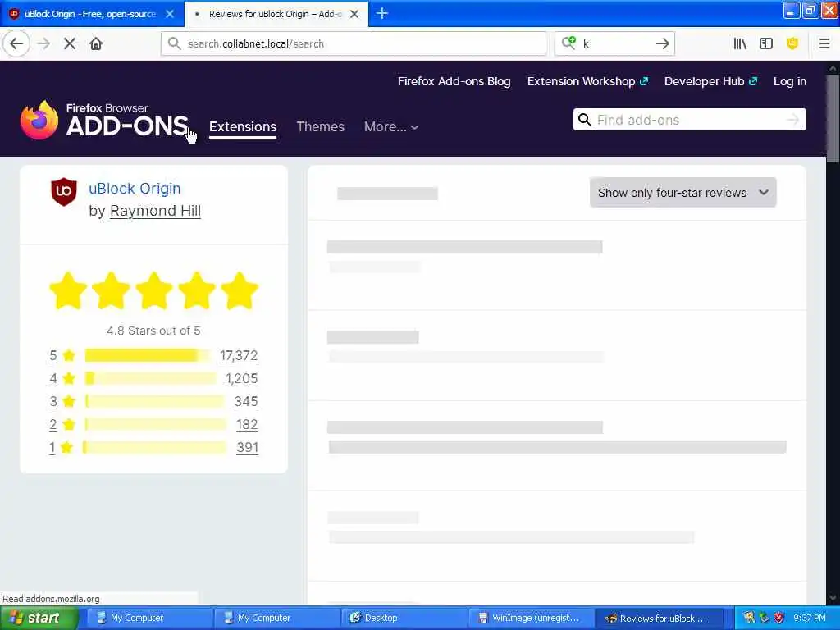Open Firefox Add-ons Blog link
The height and width of the screenshot is (630, 840).
pyautogui.click(x=454, y=81)
